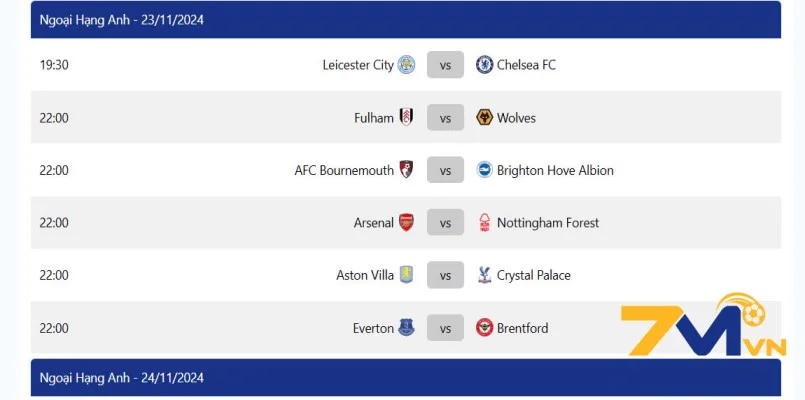Open the Crystal Palace team link
The image size is (805, 400).
point(534,275)
